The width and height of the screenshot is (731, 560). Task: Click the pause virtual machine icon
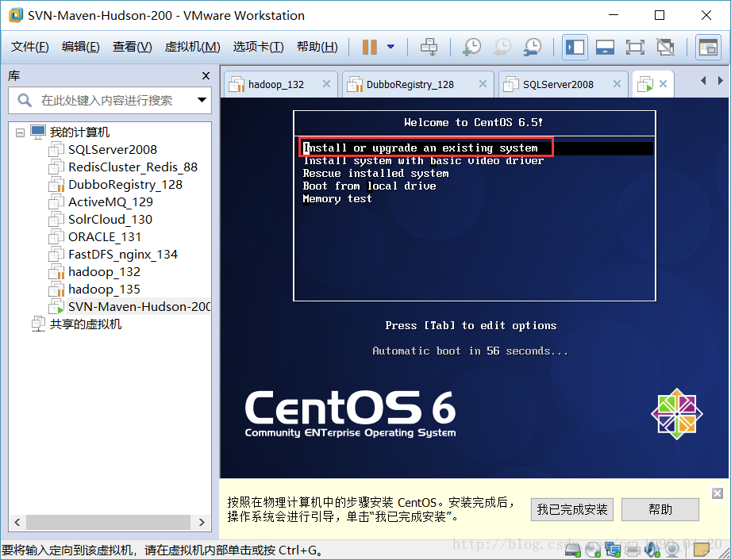(x=370, y=47)
